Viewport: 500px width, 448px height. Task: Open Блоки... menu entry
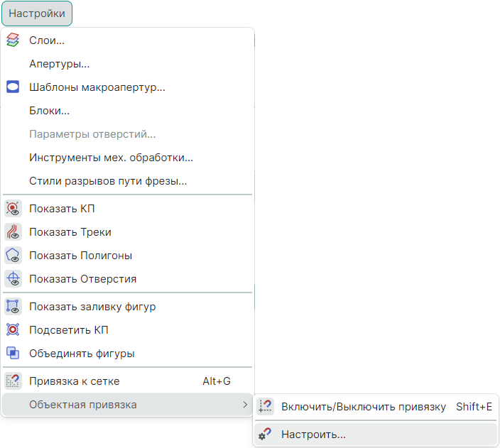tap(50, 111)
